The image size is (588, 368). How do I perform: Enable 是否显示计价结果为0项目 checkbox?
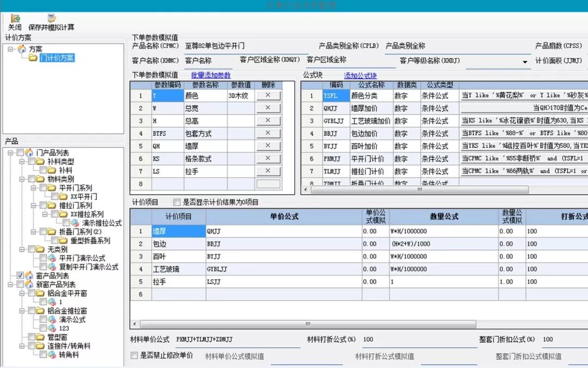tap(176, 201)
